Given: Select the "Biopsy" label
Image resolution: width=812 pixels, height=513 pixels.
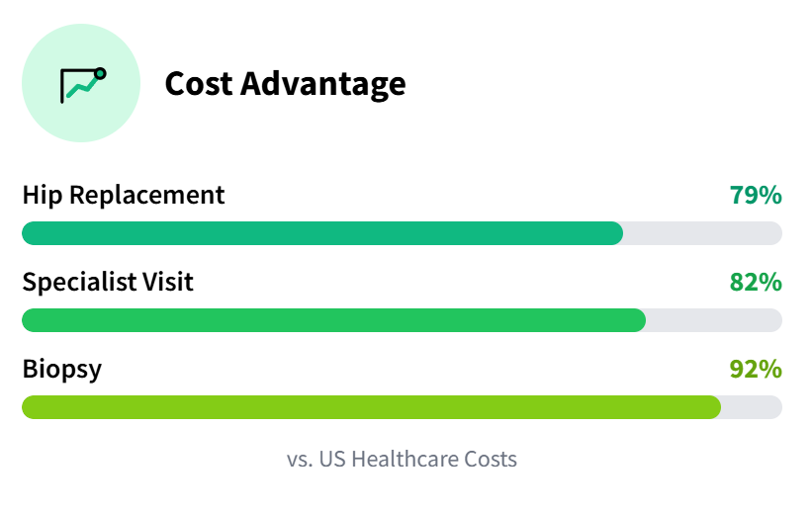Looking at the screenshot, I should point(61,369).
